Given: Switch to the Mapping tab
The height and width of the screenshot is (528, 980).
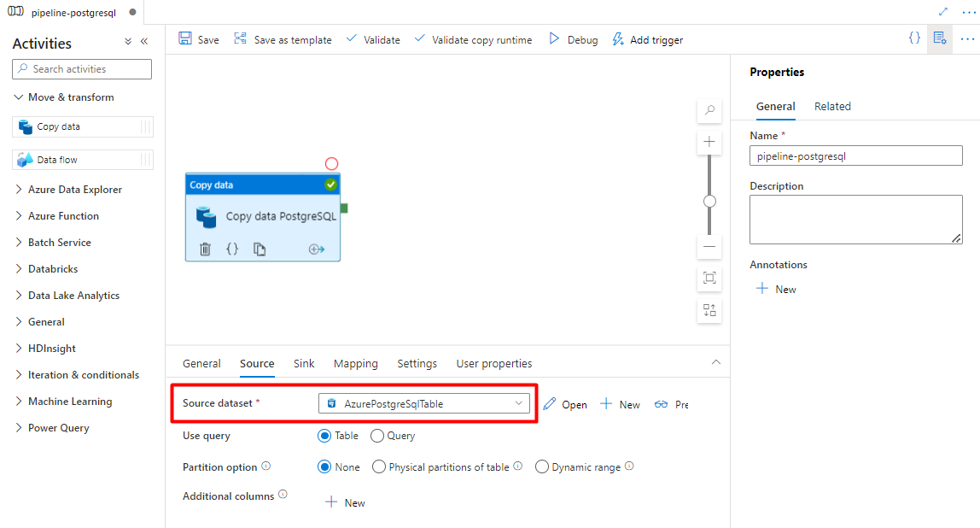Looking at the screenshot, I should [x=356, y=363].
